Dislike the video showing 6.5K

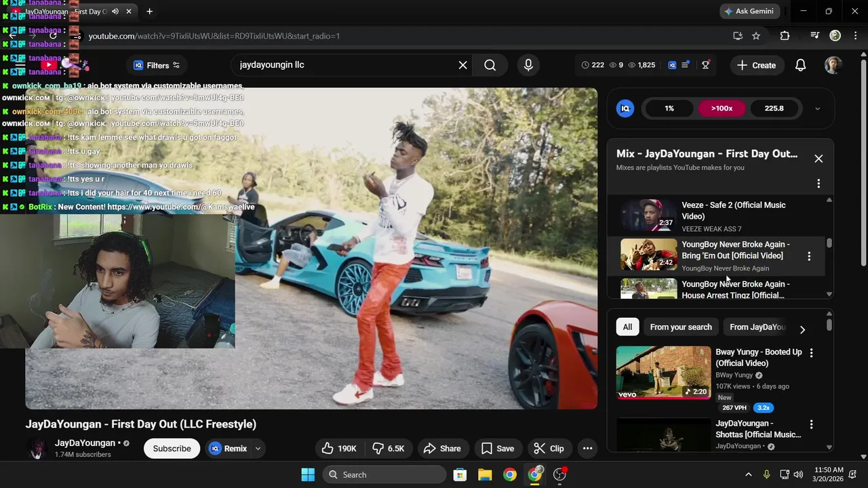(x=389, y=449)
